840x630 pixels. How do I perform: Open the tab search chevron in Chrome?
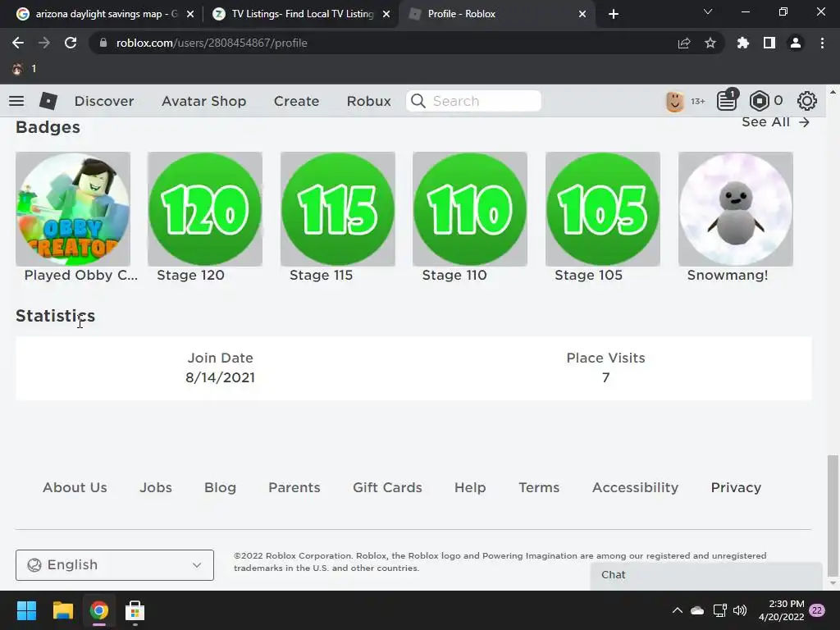(x=708, y=11)
